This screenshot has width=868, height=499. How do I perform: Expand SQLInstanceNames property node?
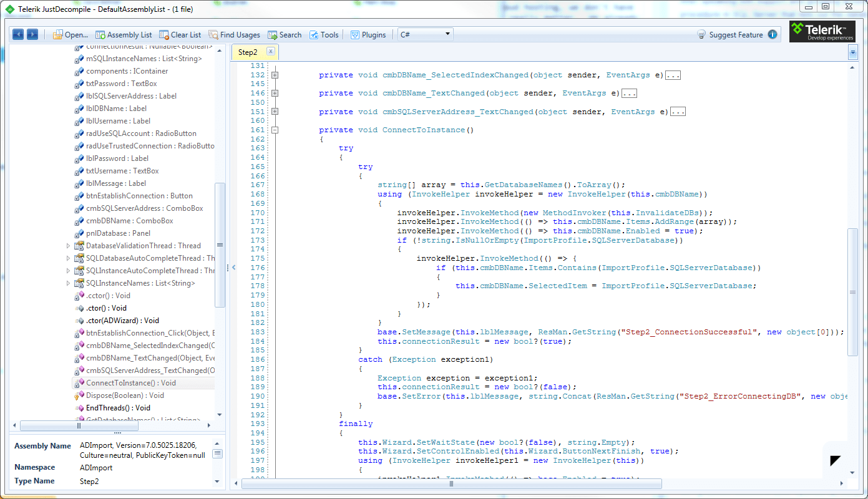coord(69,283)
